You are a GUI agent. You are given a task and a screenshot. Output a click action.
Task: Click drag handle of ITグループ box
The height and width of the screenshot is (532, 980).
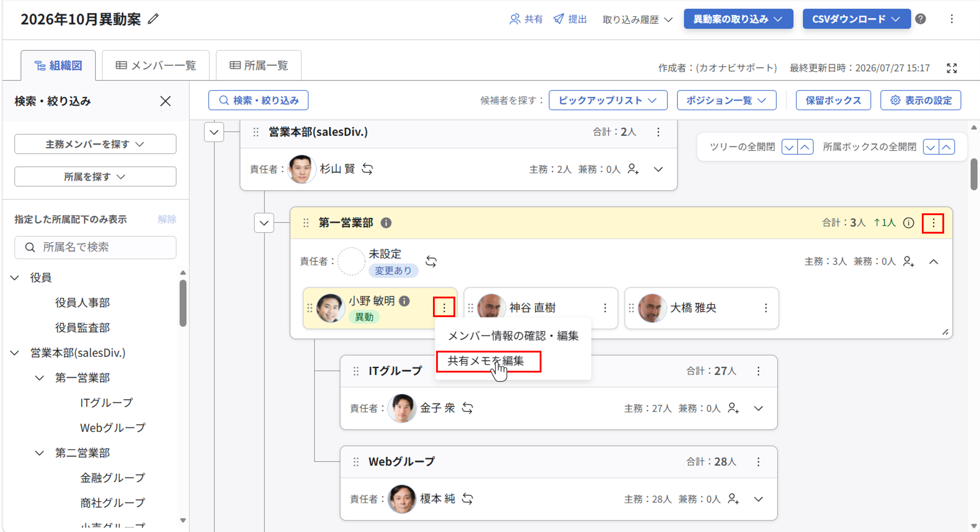pyautogui.click(x=356, y=371)
